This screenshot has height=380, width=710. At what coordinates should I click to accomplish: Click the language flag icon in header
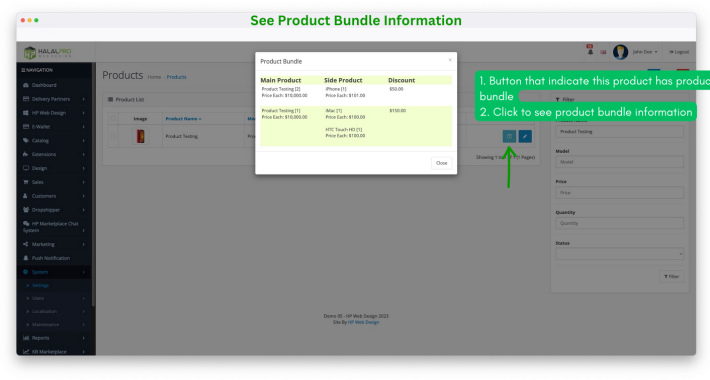coord(603,52)
